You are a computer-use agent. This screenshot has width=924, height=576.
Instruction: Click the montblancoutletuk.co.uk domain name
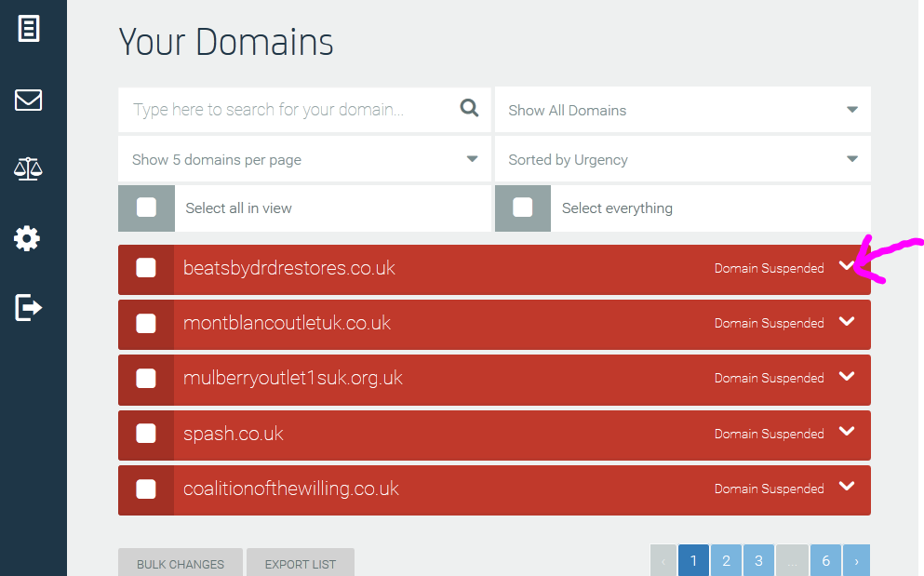[x=287, y=323]
